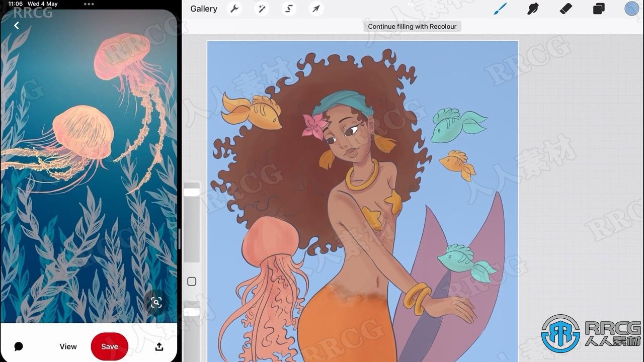Open the Gallery in Procreate
This screenshot has height=362, width=644.
coord(204,9)
